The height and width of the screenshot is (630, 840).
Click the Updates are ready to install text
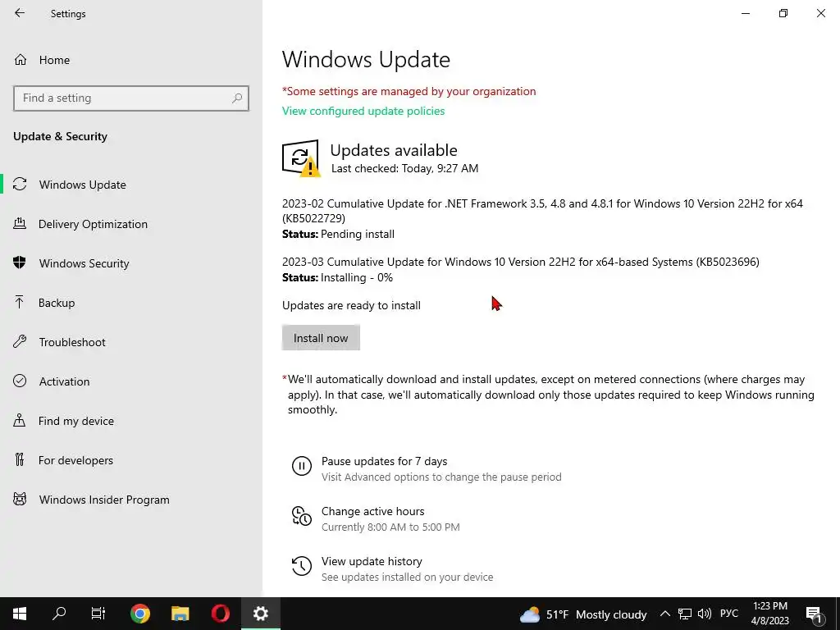pos(351,305)
